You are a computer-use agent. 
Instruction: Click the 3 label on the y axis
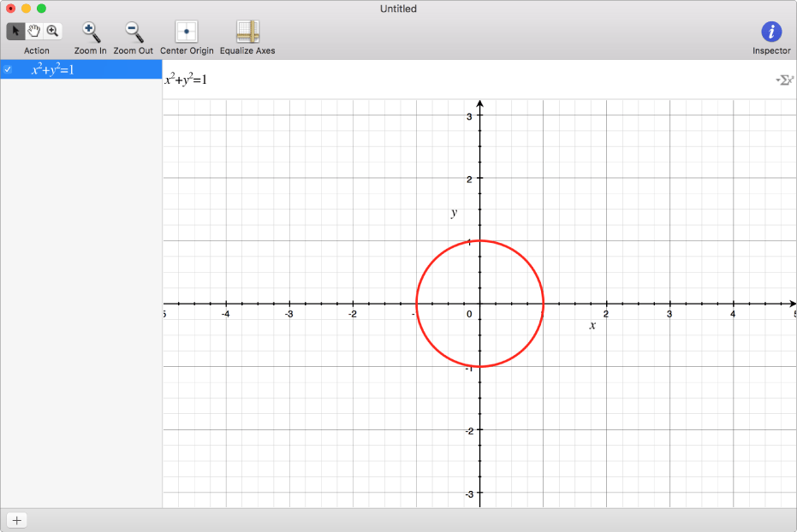469,116
